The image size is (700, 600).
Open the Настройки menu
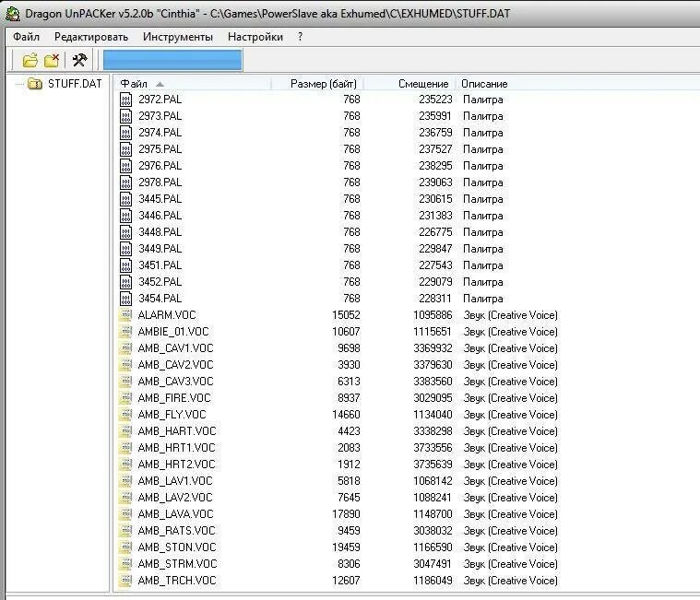click(255, 37)
